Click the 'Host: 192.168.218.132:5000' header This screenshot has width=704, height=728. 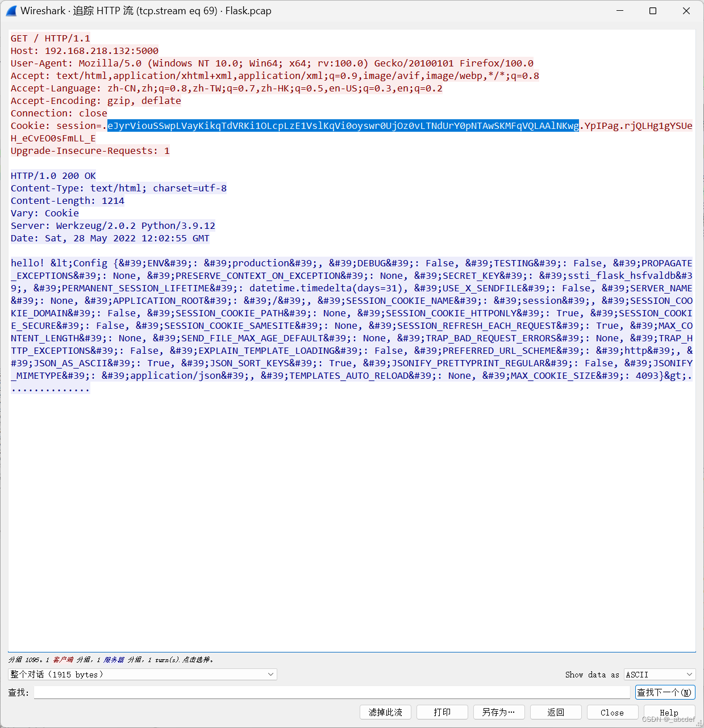coord(85,51)
